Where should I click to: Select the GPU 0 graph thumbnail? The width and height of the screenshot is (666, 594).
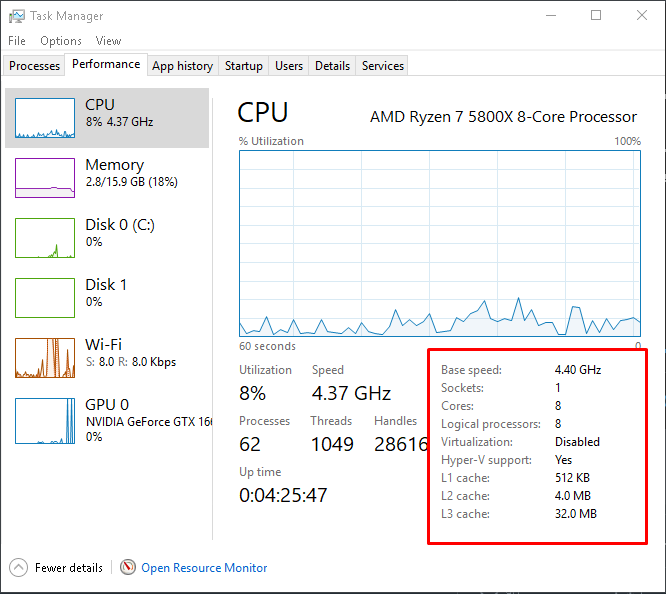45,421
